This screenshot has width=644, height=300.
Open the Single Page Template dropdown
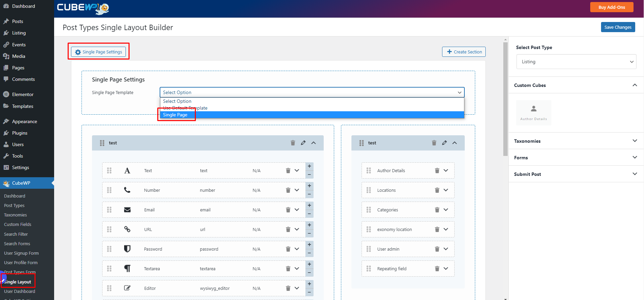point(312,92)
